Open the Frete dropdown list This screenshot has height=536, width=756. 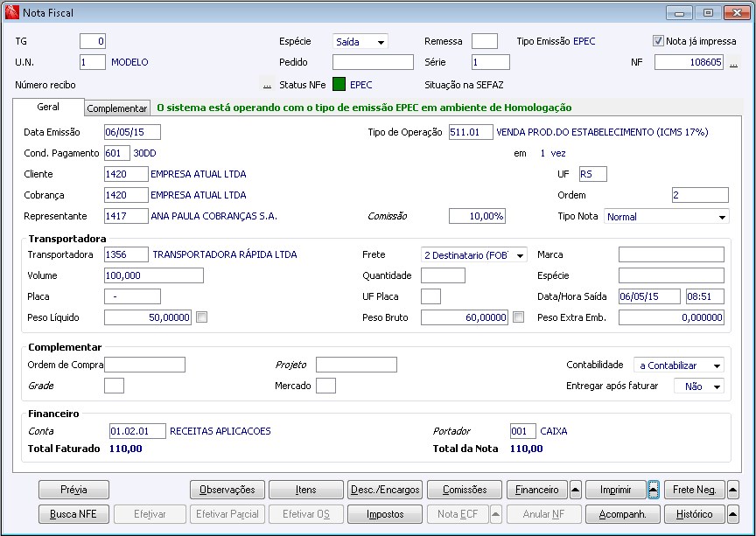pos(521,255)
